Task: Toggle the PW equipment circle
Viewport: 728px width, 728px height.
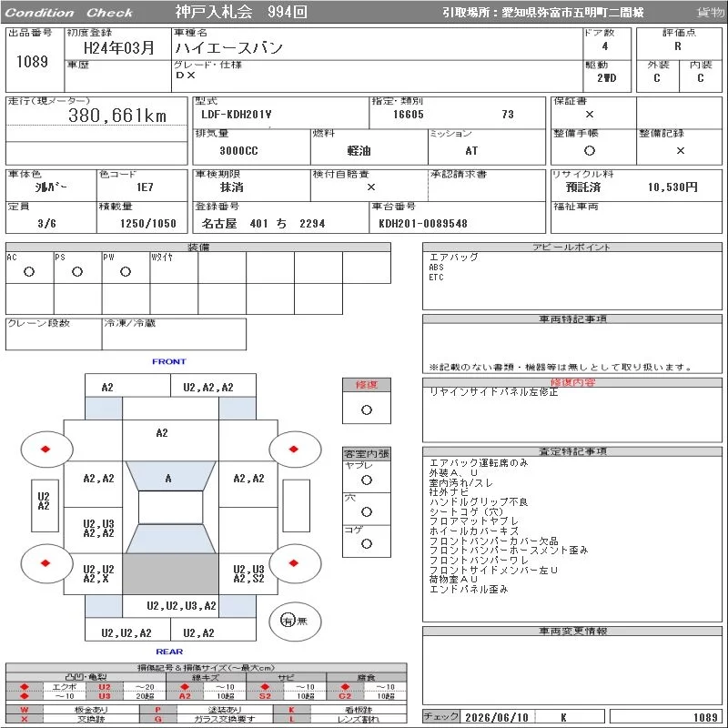Action: pos(126,271)
